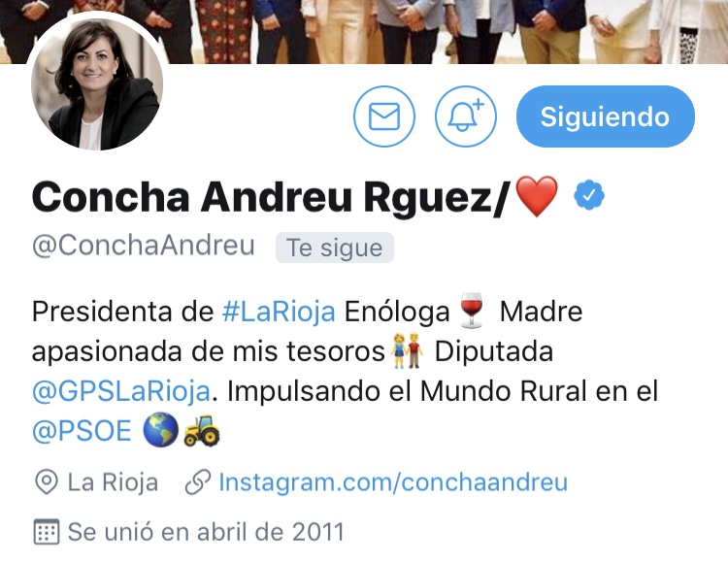Open the #LaRioja hashtag
The width and height of the screenshot is (728, 563).
tap(279, 312)
